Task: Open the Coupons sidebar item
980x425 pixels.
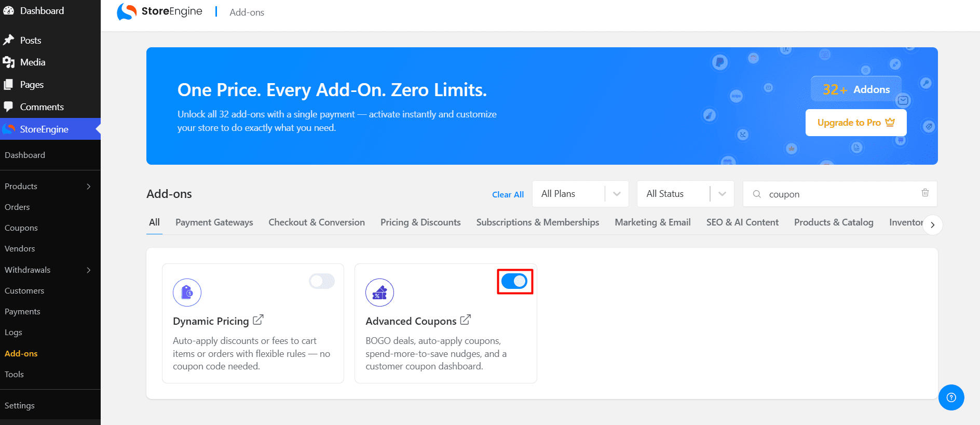Action: [x=21, y=228]
